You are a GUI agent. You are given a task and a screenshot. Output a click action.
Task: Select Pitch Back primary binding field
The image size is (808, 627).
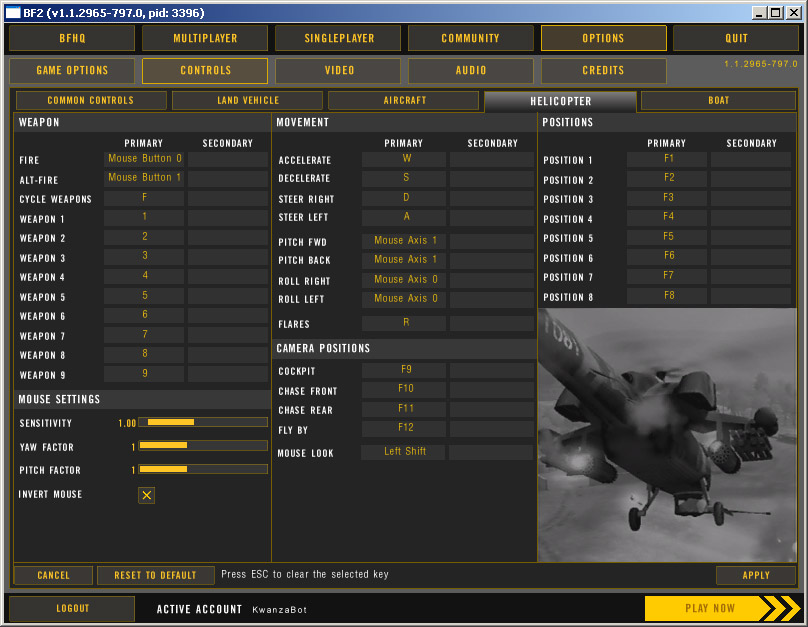(x=404, y=260)
